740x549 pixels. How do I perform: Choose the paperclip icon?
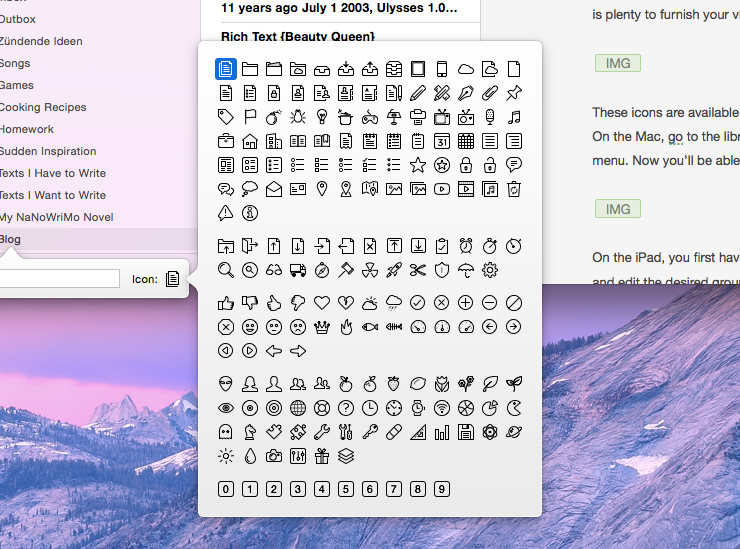[490, 93]
